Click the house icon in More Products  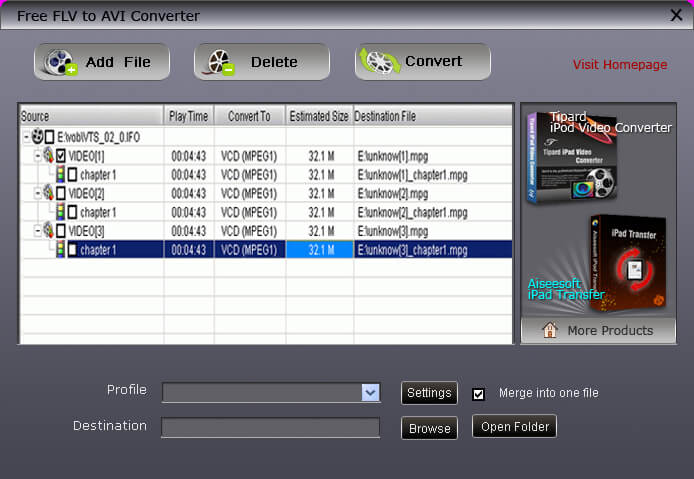point(548,330)
